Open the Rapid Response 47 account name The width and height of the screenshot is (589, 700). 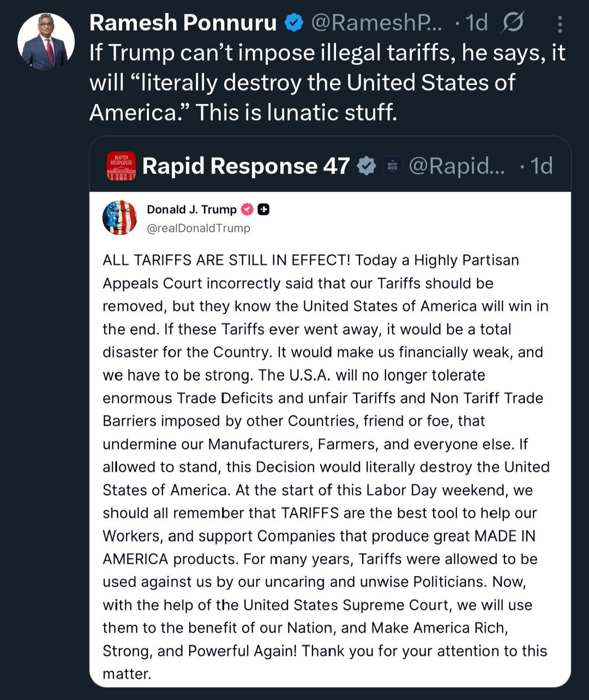[x=246, y=166]
